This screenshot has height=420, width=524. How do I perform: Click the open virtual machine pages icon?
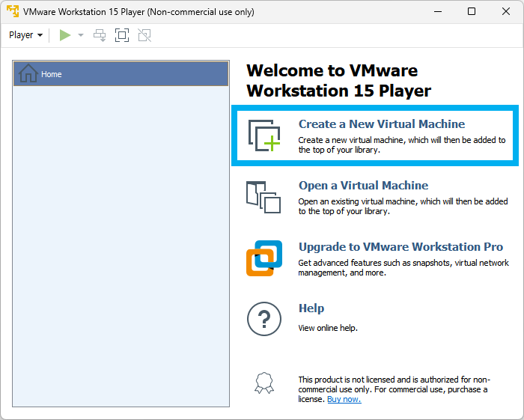[263, 197]
